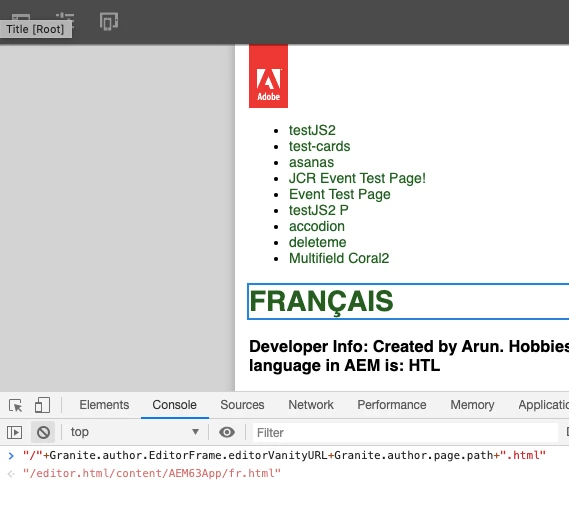The height and width of the screenshot is (513, 569).
Task: Toggle the DevTools device toolbar
Action: click(42, 405)
